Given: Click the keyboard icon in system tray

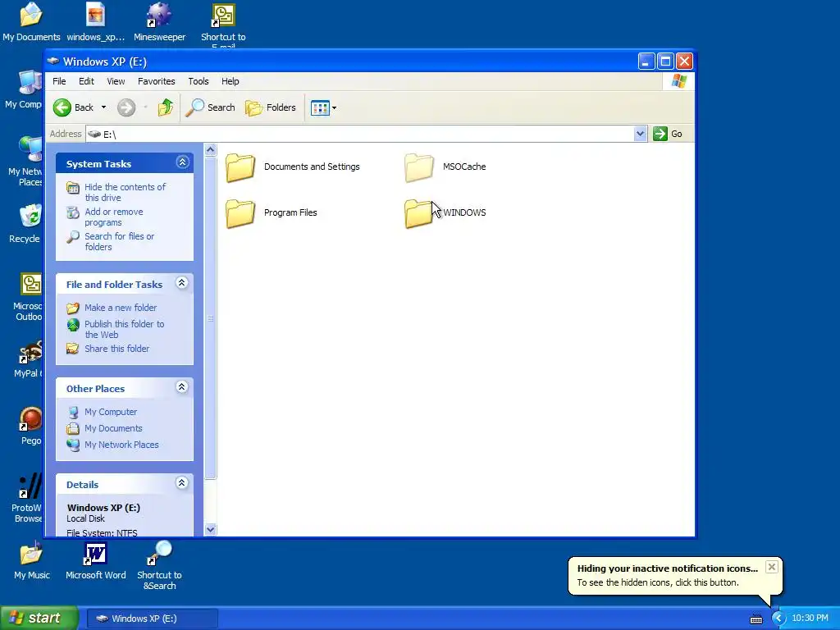Looking at the screenshot, I should (756, 619).
